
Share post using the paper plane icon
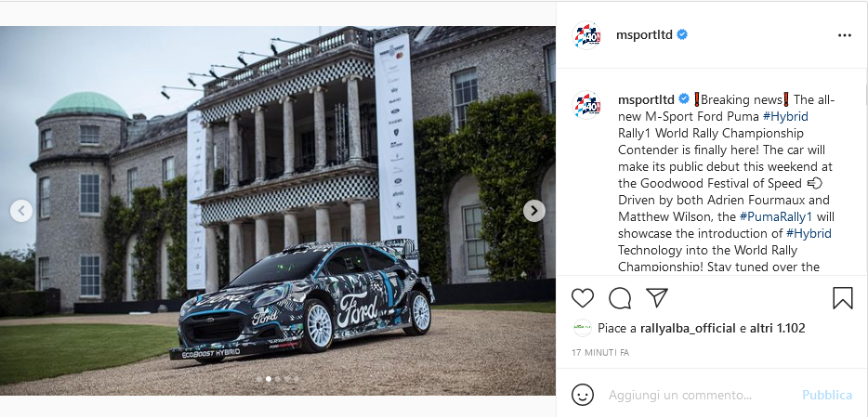click(x=656, y=297)
